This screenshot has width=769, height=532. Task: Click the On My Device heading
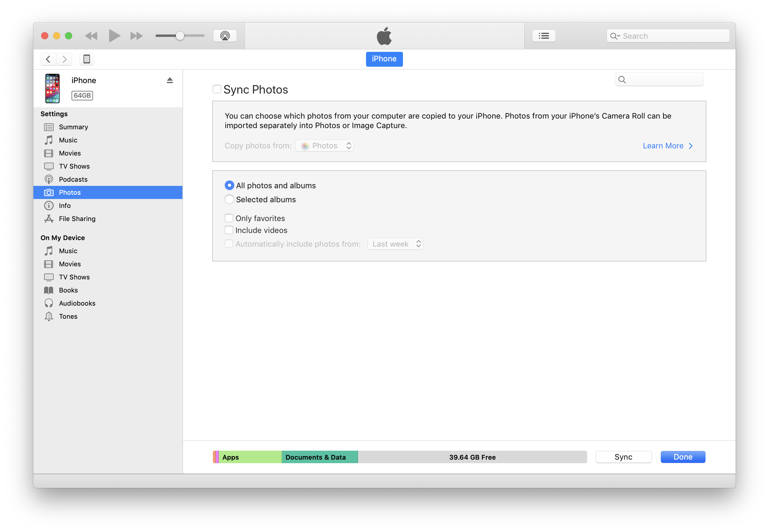point(63,238)
